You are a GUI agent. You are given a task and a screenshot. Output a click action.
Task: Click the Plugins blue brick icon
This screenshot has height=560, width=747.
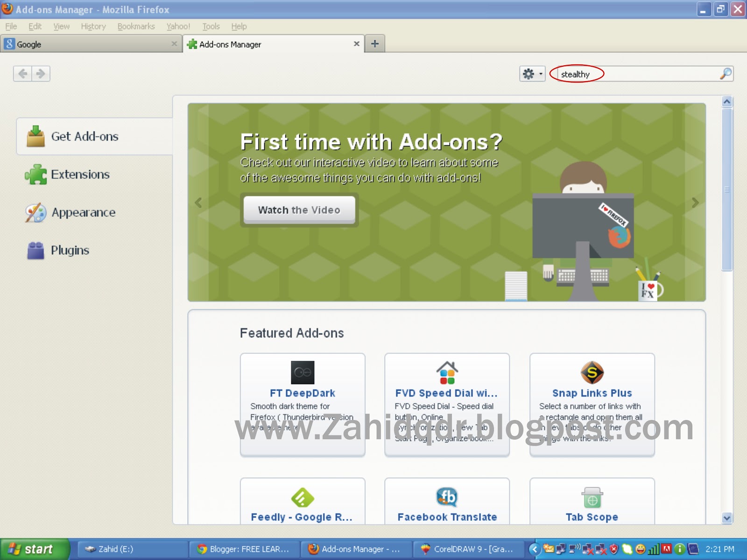[x=35, y=251]
